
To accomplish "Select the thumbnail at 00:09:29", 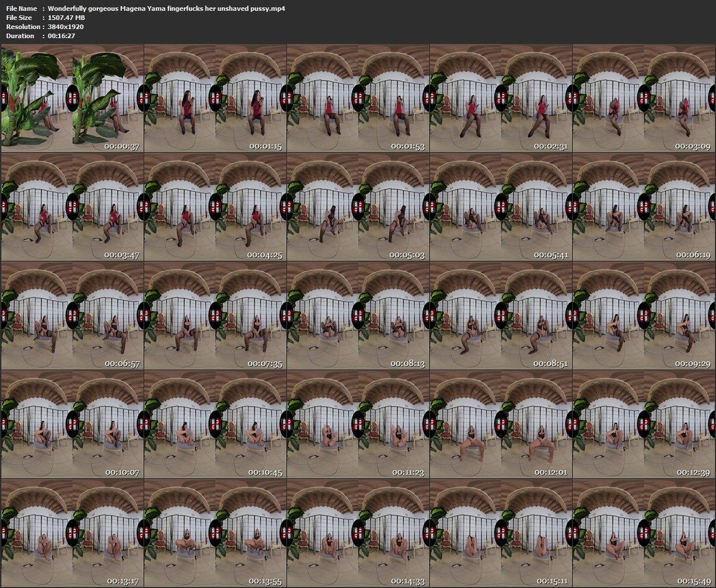I will pos(644,315).
